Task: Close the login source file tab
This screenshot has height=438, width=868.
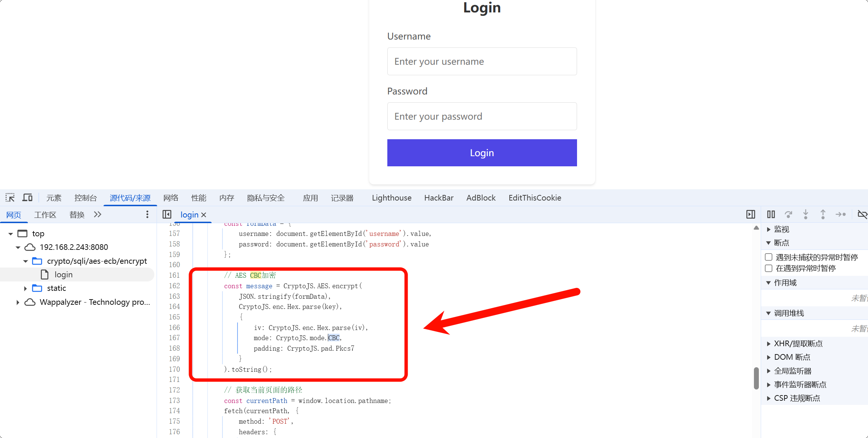Action: pos(204,215)
